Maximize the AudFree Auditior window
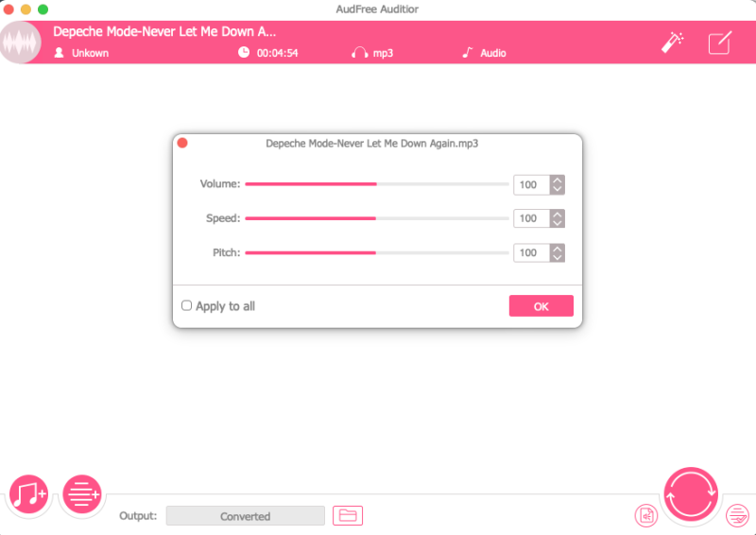The image size is (756, 535). tap(43, 9)
